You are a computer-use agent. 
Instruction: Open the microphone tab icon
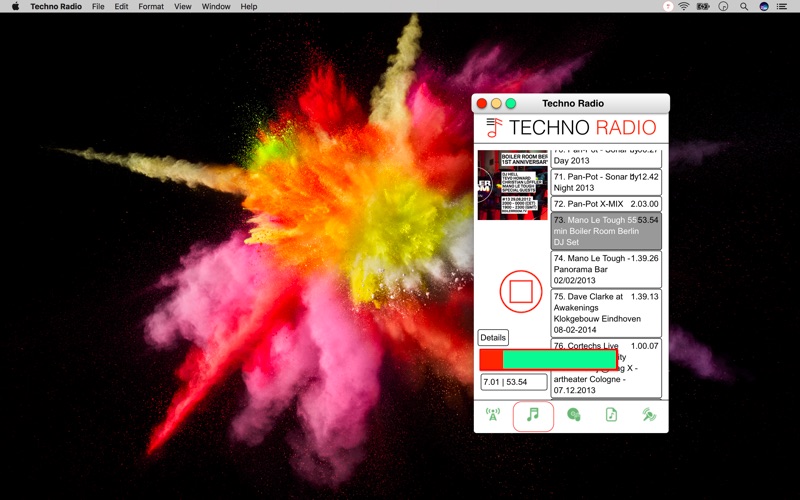[x=649, y=414]
